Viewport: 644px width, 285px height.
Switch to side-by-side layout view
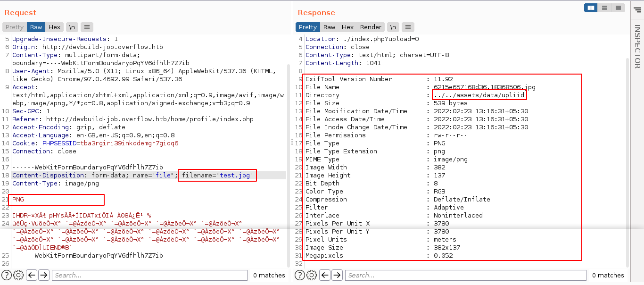[590, 8]
